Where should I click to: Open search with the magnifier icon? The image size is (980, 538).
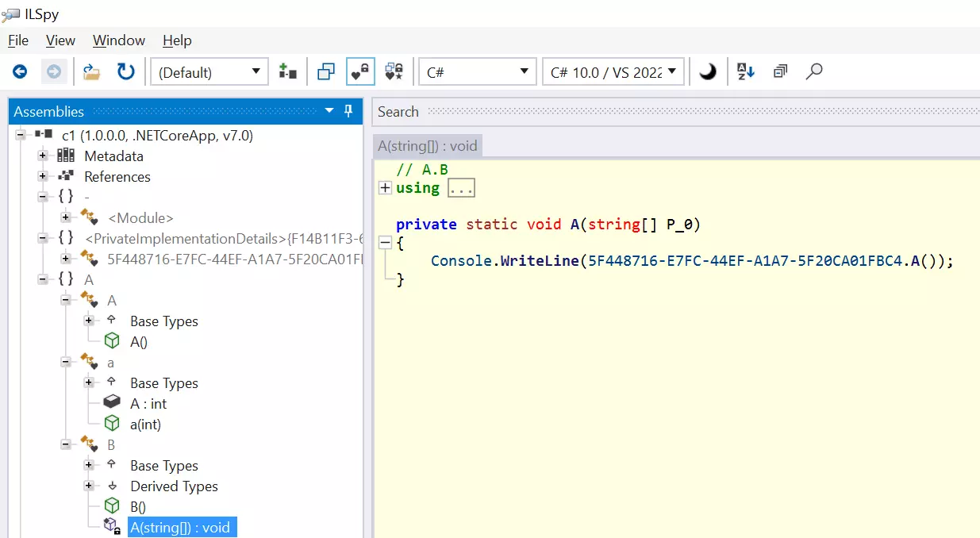pyautogui.click(x=814, y=72)
